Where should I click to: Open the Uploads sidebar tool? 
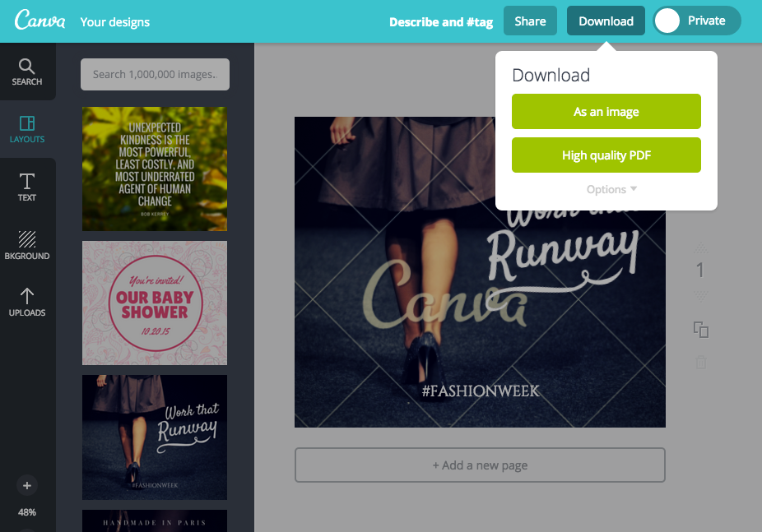26,303
